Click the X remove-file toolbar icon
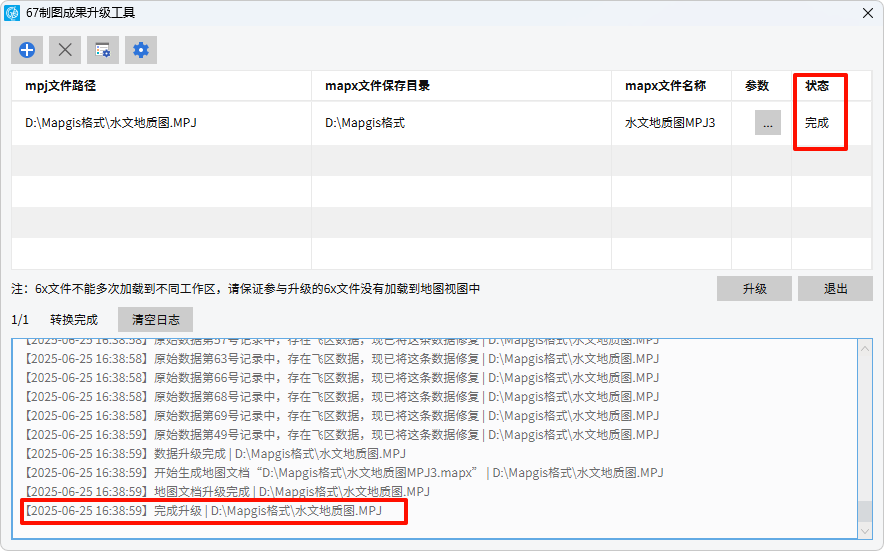 pyautogui.click(x=65, y=50)
